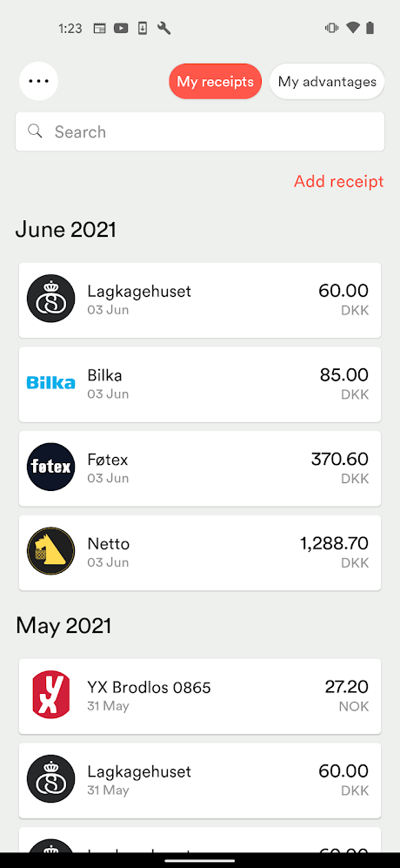Open the YX Brodlos 0865 receipt in NOK
Viewport: 400px width, 868px height.
pos(200,696)
